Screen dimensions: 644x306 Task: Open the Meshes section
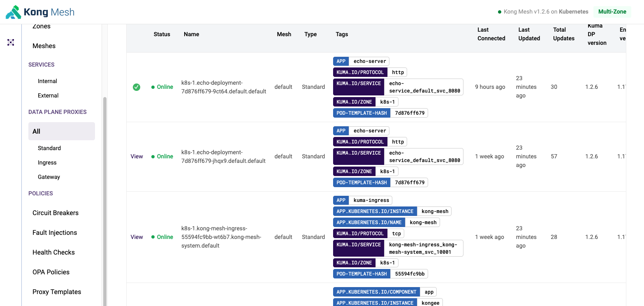44,46
